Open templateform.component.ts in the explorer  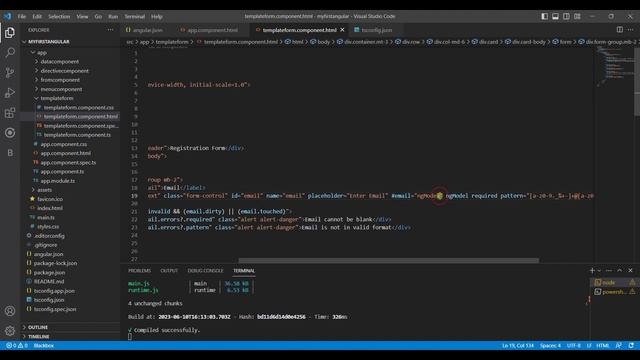point(77,135)
